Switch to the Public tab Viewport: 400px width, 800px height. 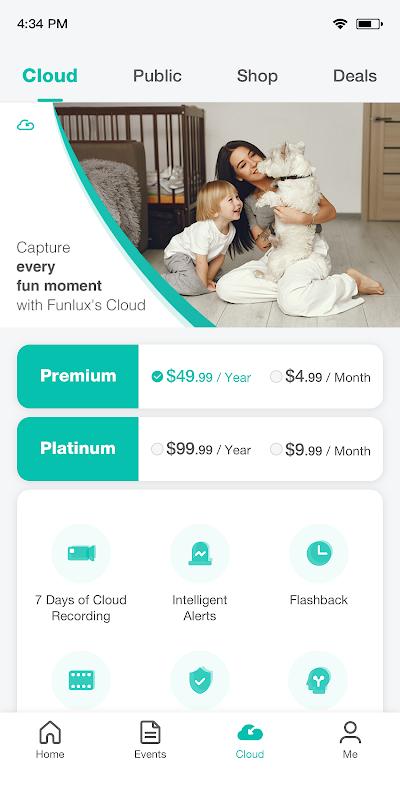[157, 76]
